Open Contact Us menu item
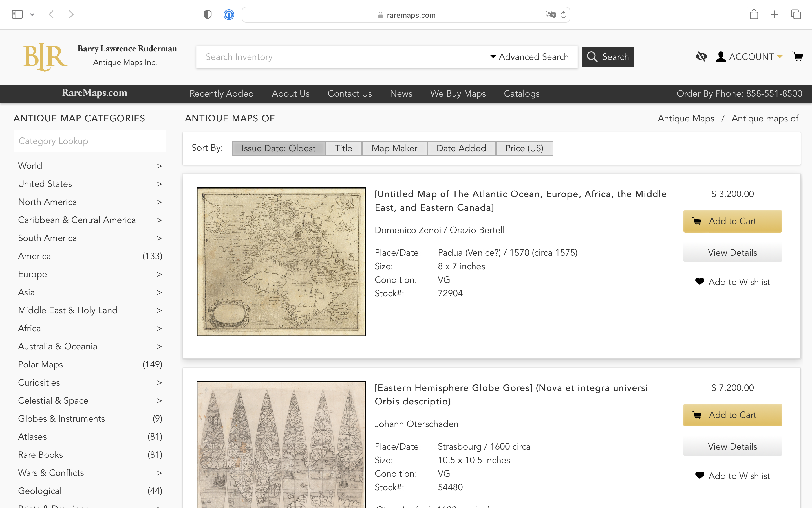812x508 pixels. pos(350,93)
